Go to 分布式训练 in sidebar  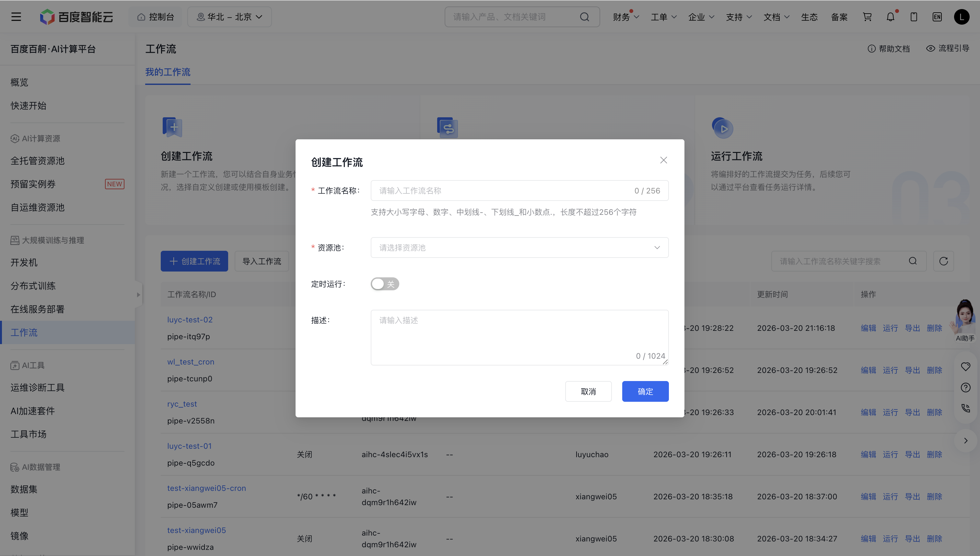(x=33, y=286)
